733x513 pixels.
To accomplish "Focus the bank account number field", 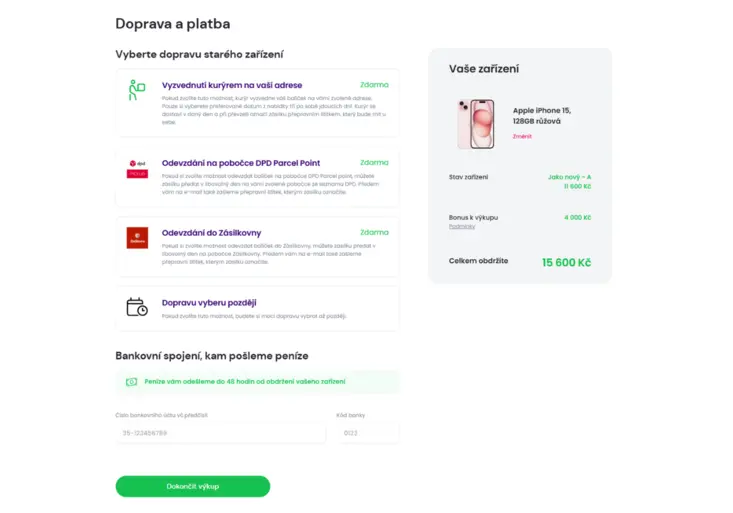I will click(x=221, y=433).
